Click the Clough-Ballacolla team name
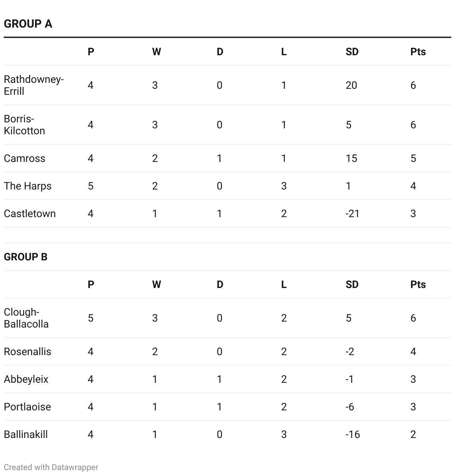 (x=26, y=318)
